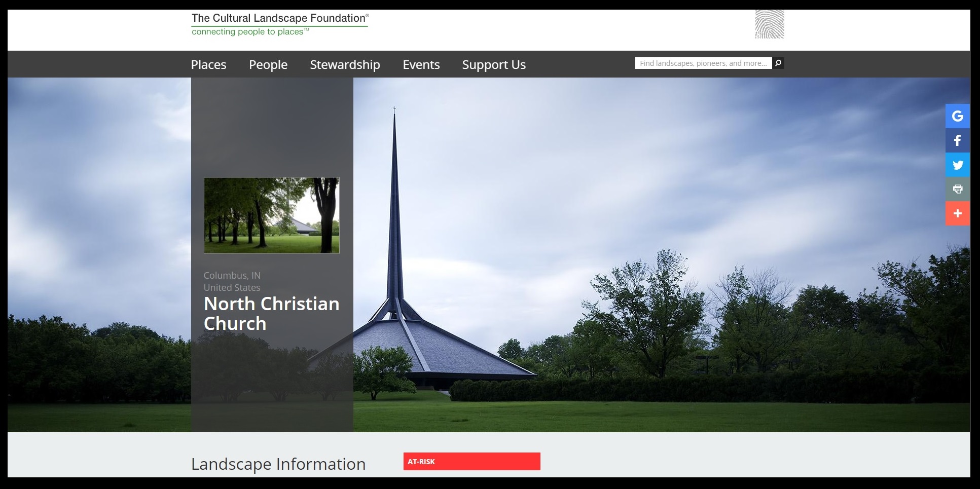Share the page via the Google icon

[x=957, y=116]
